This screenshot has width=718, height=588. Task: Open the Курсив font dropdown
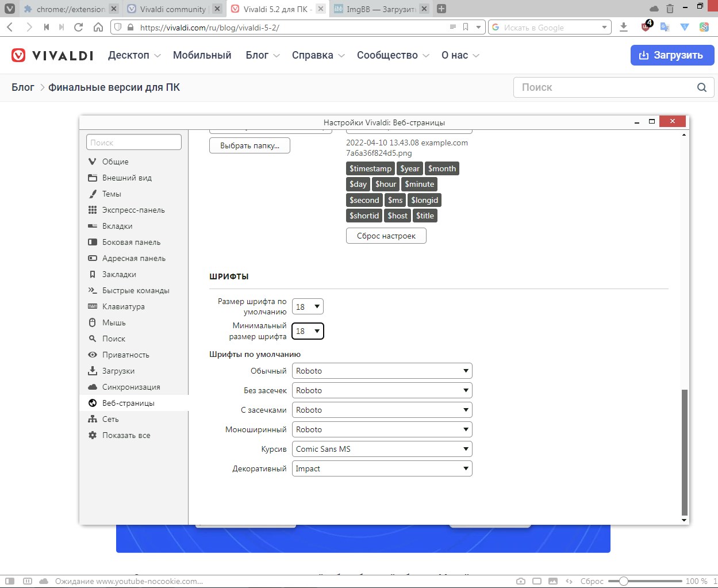[382, 449]
